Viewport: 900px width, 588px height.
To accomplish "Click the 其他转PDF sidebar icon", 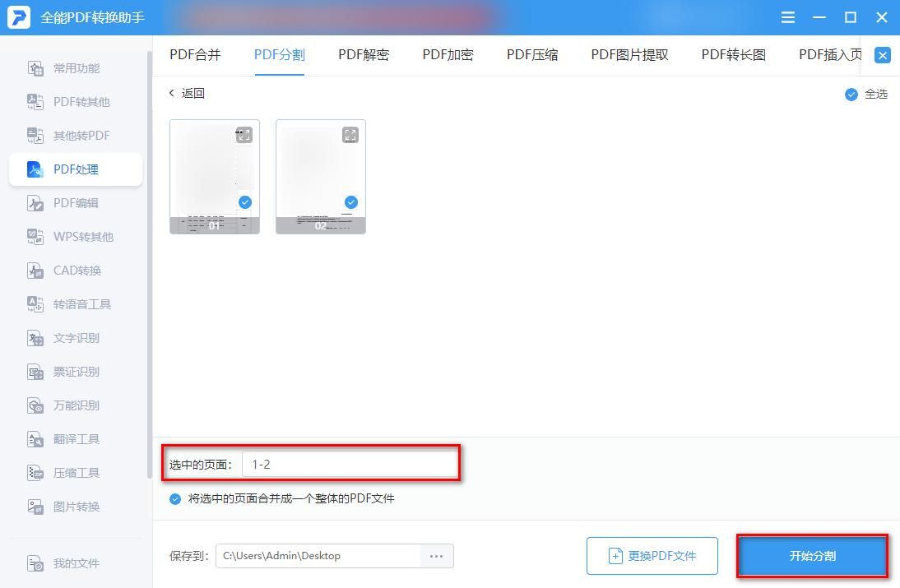I will point(35,136).
